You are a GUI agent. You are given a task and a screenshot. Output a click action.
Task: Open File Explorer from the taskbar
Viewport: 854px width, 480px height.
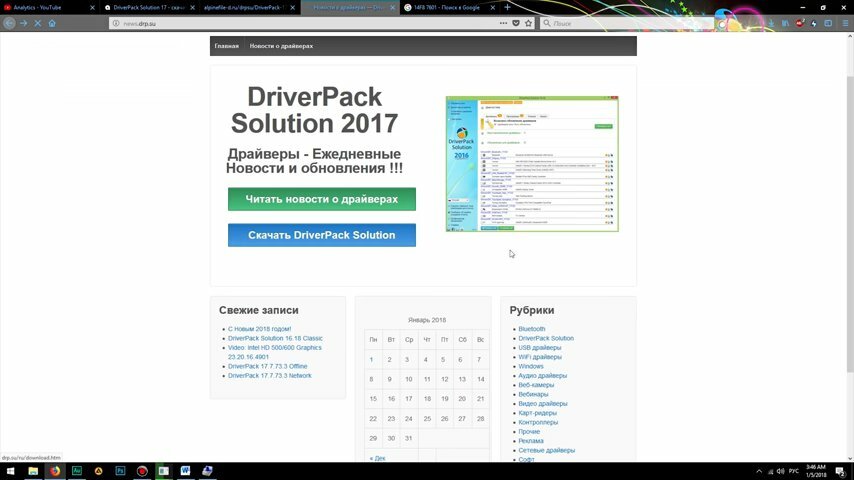(33, 471)
